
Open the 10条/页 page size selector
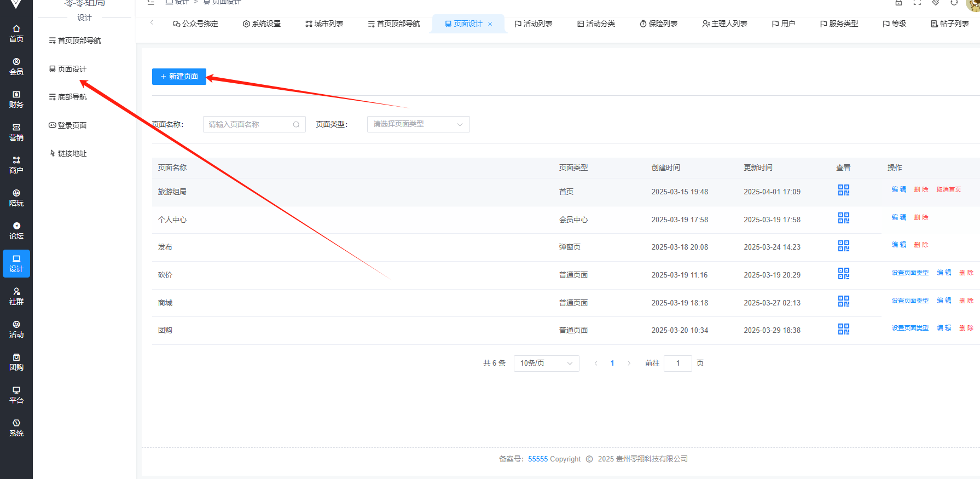pyautogui.click(x=546, y=363)
